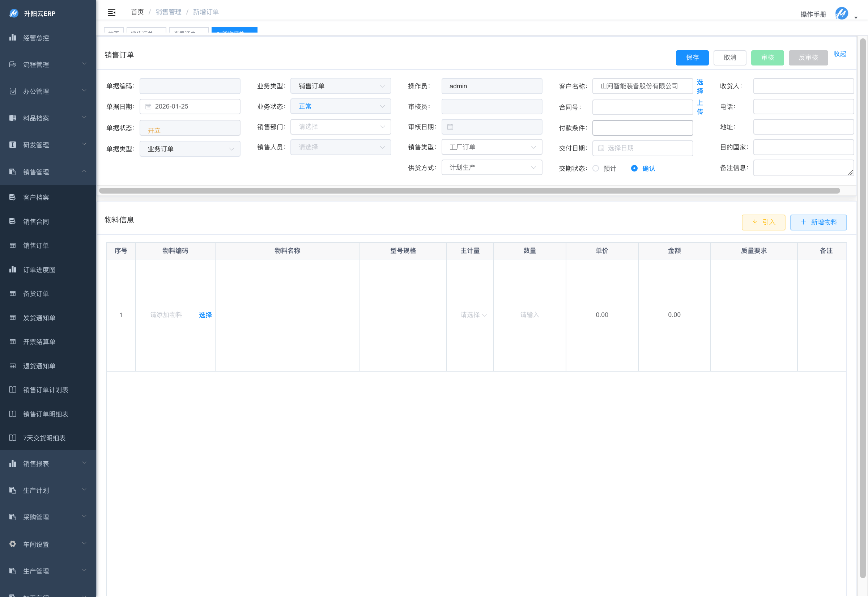868x597 pixels.
Task: Click the 经营总控 bar chart icon
Action: point(13,37)
